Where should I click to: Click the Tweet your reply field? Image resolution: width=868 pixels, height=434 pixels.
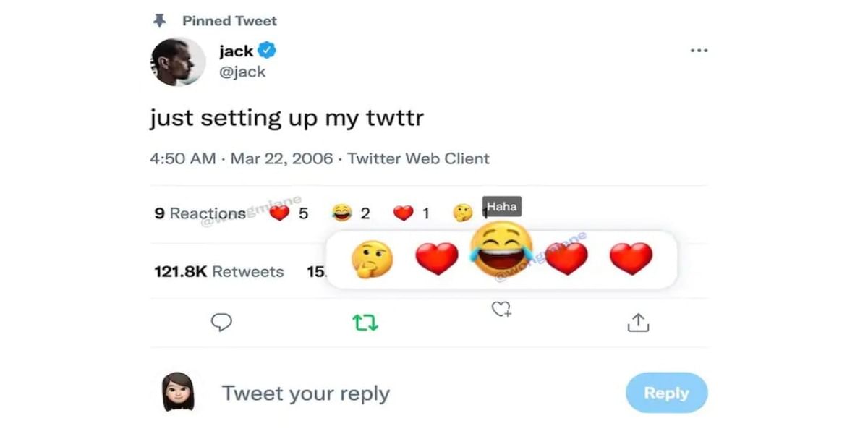coord(307,393)
